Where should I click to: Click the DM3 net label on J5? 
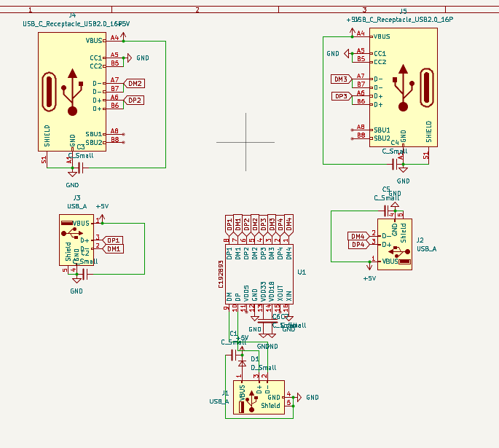click(x=340, y=79)
